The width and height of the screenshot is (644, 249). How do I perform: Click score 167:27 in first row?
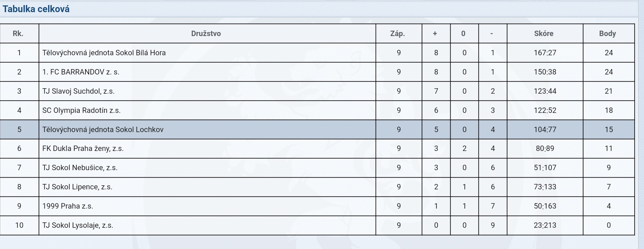pyautogui.click(x=545, y=53)
